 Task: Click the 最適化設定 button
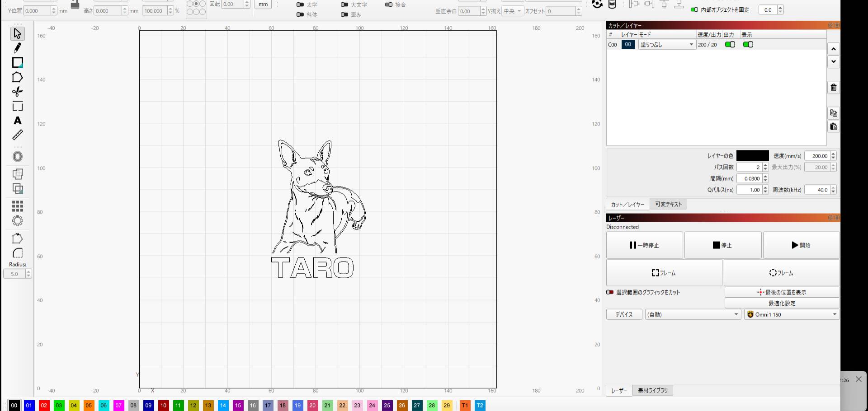(x=782, y=303)
